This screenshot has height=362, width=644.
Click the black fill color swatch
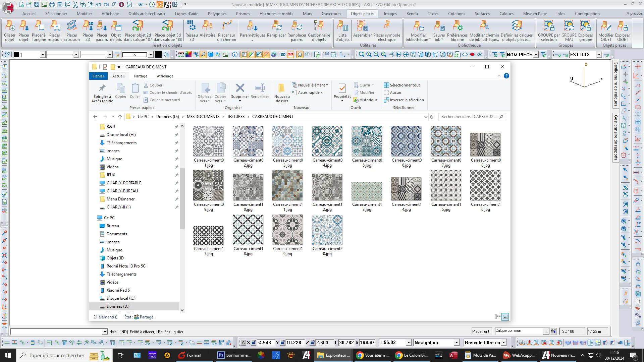click(x=158, y=55)
